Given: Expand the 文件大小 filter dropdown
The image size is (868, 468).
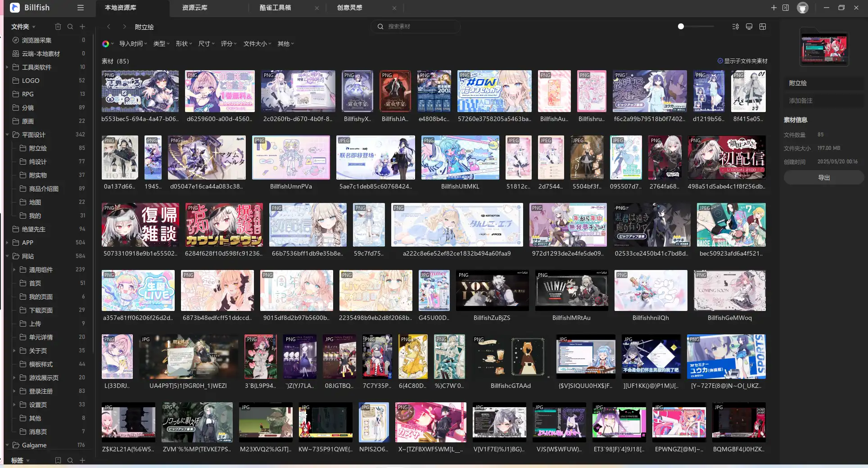Looking at the screenshot, I should (x=257, y=44).
